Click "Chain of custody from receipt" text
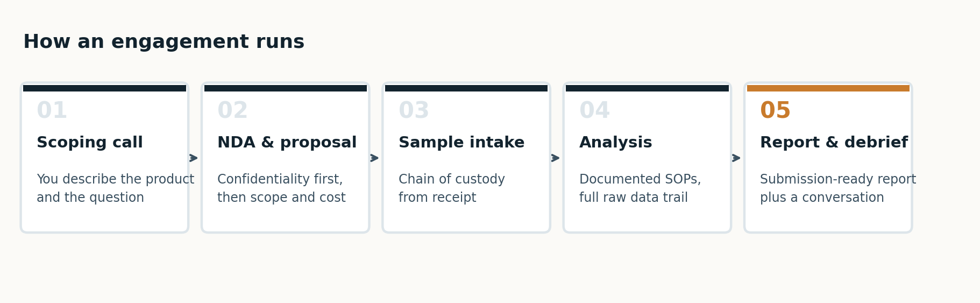The image size is (980, 303). click(x=452, y=188)
